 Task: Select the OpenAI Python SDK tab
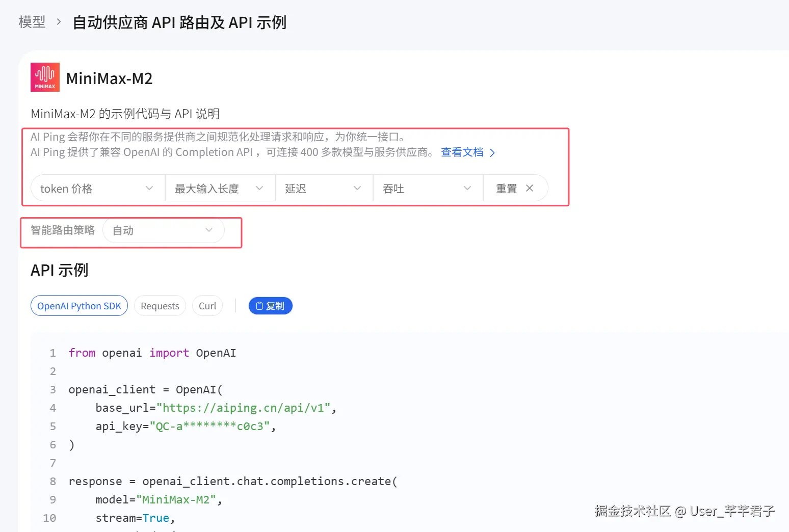point(79,306)
